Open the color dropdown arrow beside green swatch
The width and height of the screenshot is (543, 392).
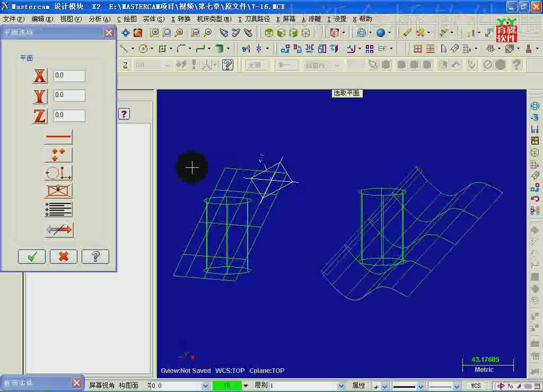pos(246,386)
